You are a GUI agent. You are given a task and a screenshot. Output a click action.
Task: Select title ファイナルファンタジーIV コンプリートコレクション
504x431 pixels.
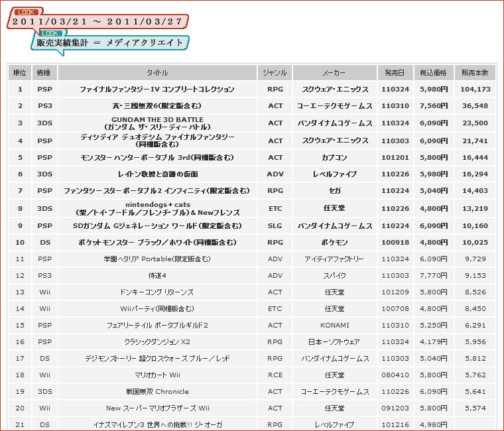pyautogui.click(x=157, y=90)
